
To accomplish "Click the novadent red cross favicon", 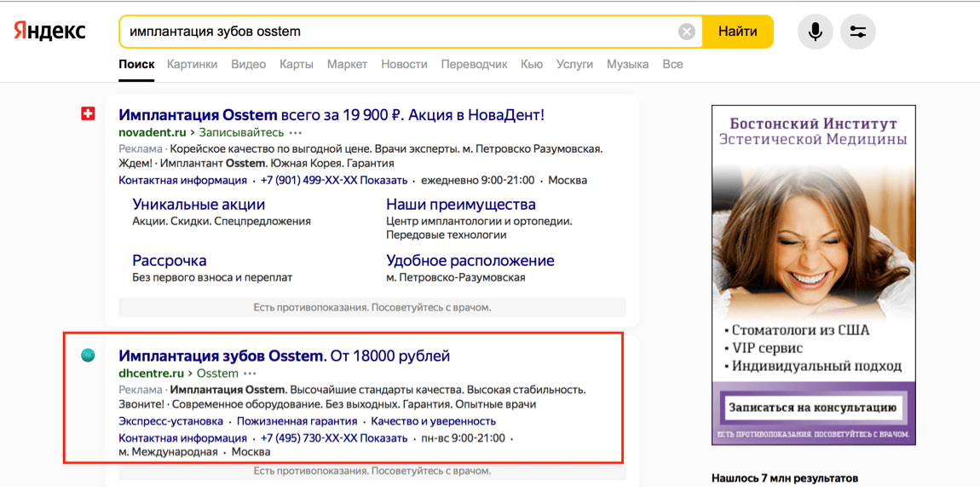I will [x=88, y=114].
